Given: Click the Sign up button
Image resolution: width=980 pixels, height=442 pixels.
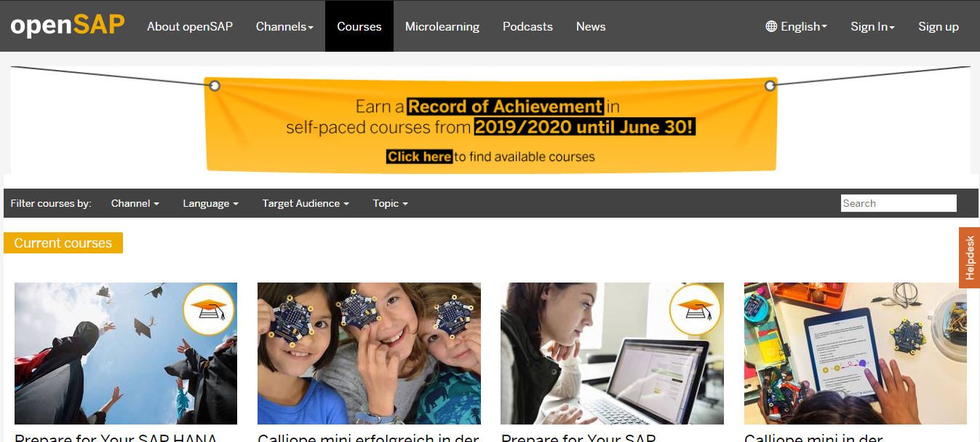Looking at the screenshot, I should click(939, 26).
